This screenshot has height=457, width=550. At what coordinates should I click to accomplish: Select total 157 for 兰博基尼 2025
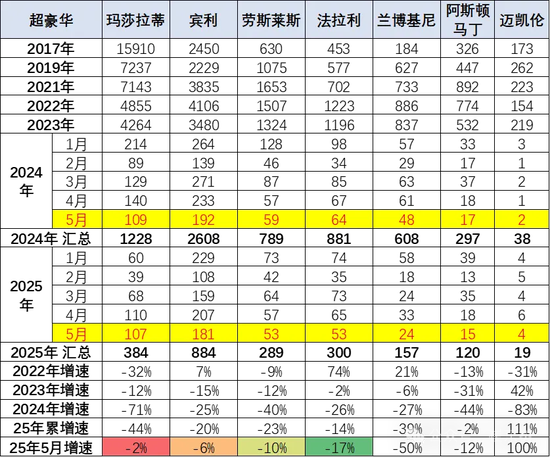tap(407, 352)
